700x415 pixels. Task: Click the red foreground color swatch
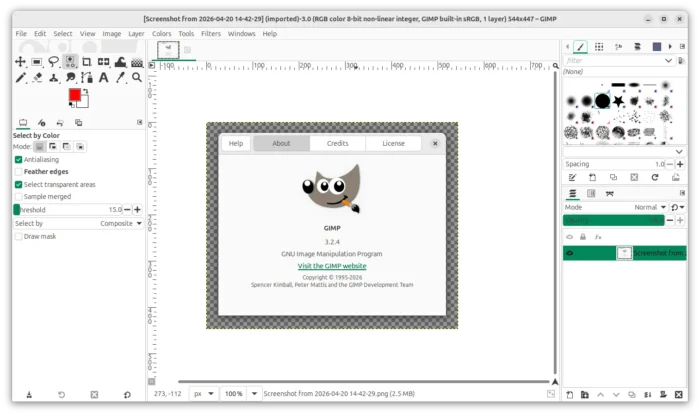click(x=74, y=95)
